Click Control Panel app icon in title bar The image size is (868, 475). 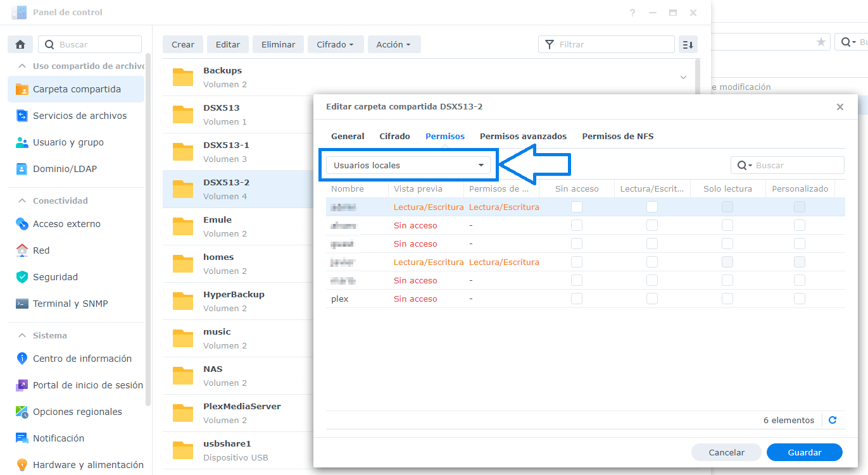(19, 12)
